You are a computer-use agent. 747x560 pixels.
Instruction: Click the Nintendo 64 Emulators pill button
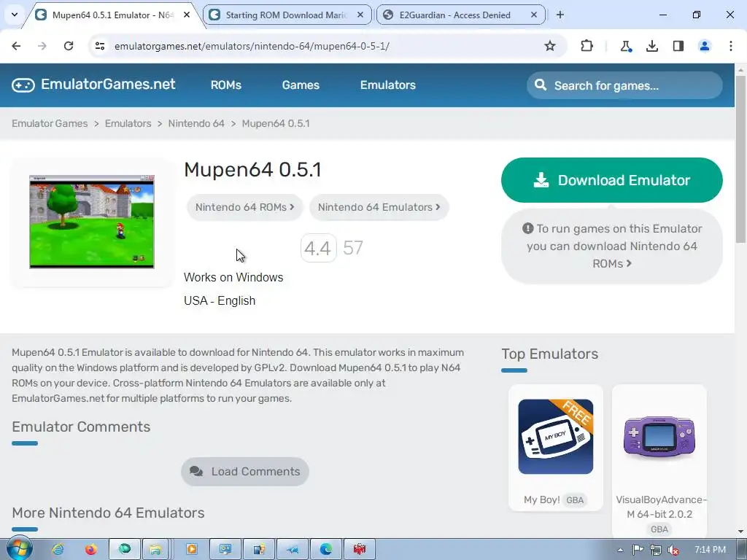[379, 207]
